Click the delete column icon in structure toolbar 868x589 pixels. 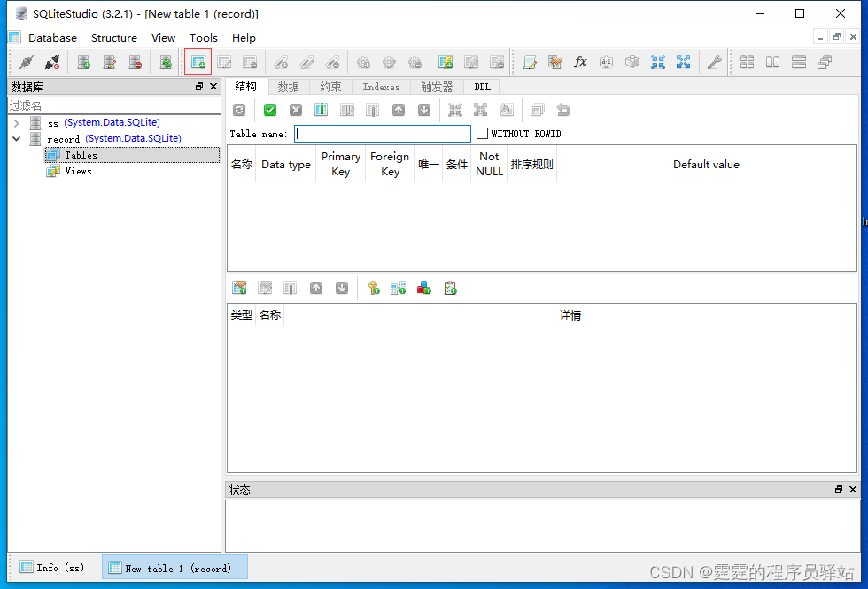pyautogui.click(x=373, y=110)
